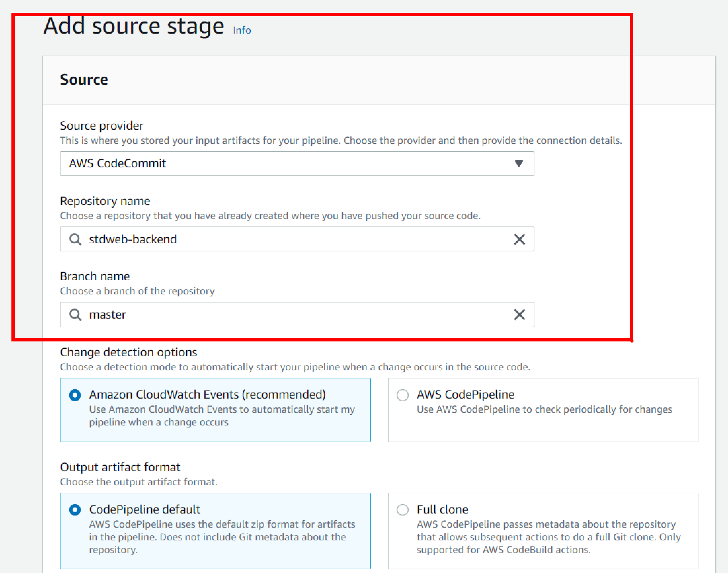Select the Amazon CloudWatch Events radio button
The width and height of the screenshot is (728, 573).
(75, 395)
